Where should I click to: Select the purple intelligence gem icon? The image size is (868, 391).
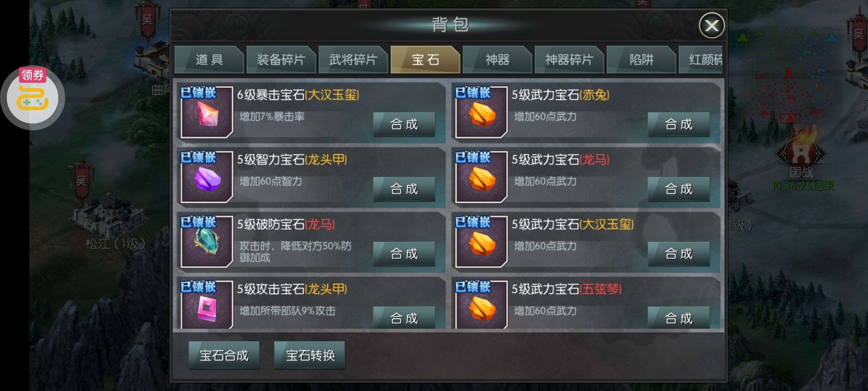tap(207, 177)
